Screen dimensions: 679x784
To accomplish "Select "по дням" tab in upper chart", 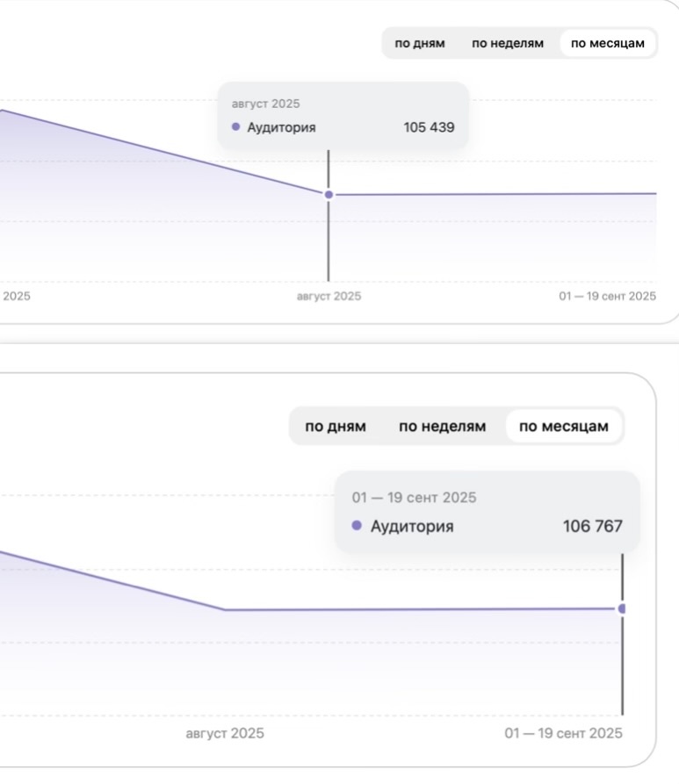I will (x=420, y=43).
